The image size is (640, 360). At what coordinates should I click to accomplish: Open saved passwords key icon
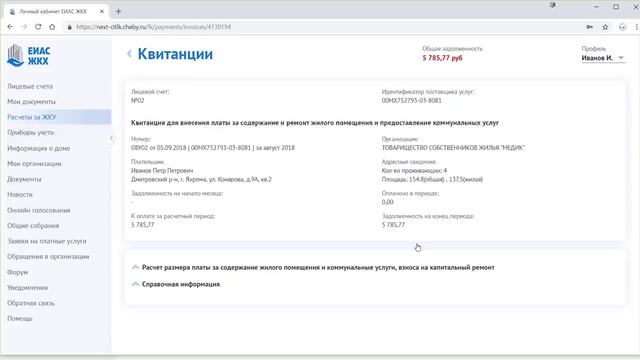(x=589, y=27)
